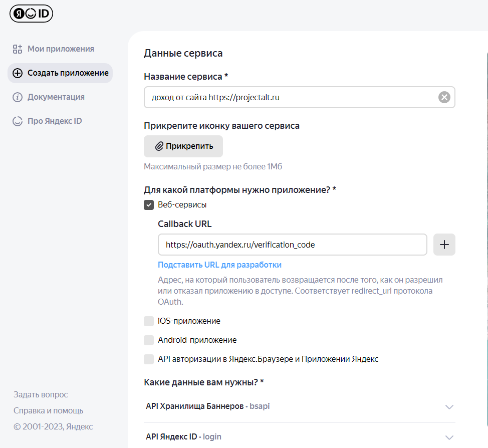The image size is (488, 448).
Task: Open Документация in the sidebar
Action: pyautogui.click(x=56, y=97)
